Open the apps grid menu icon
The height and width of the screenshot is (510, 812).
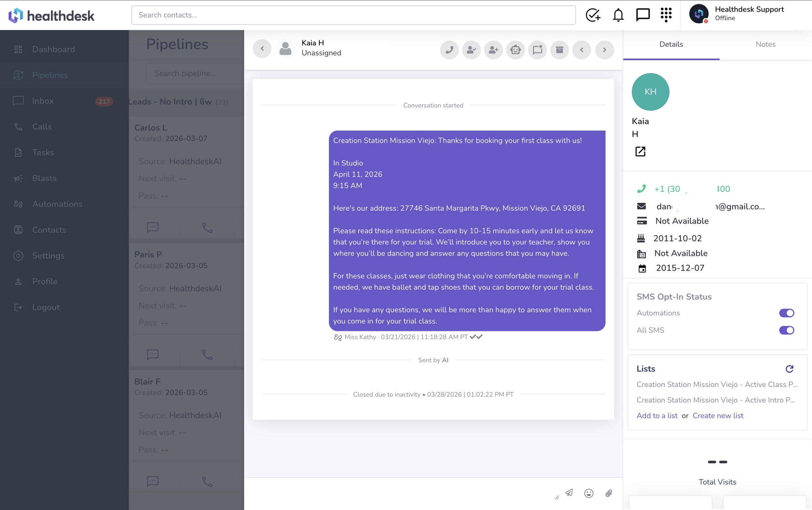tap(666, 15)
